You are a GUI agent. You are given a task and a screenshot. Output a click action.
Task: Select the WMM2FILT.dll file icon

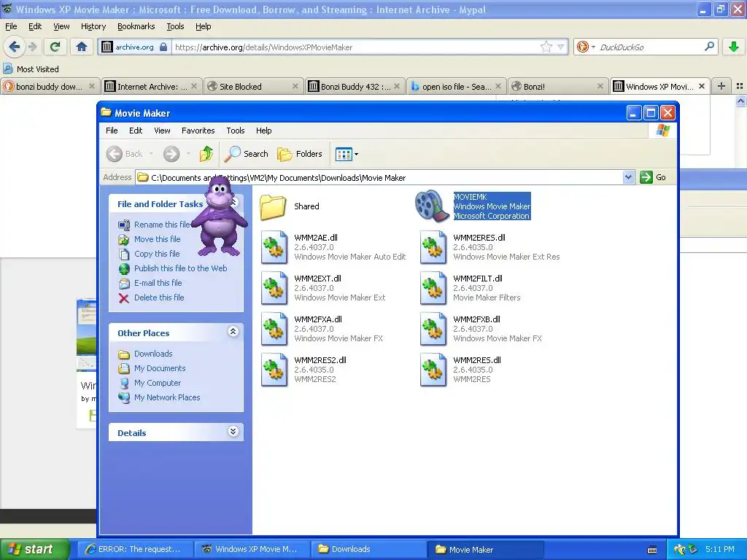433,288
